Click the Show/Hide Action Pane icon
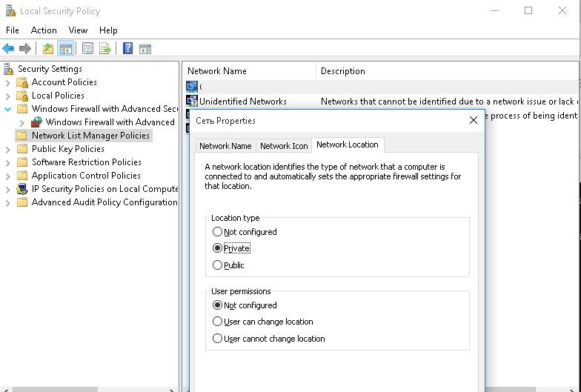This screenshot has width=581, height=392. coord(145,49)
